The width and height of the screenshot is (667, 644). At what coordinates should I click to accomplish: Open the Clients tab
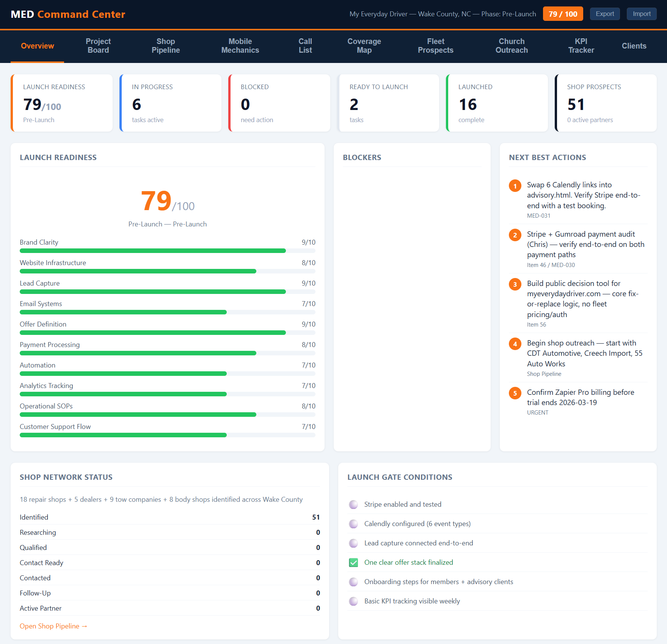point(634,46)
